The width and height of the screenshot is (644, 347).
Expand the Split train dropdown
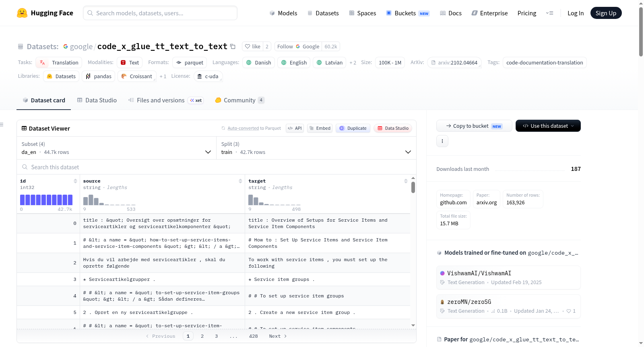tap(316, 148)
